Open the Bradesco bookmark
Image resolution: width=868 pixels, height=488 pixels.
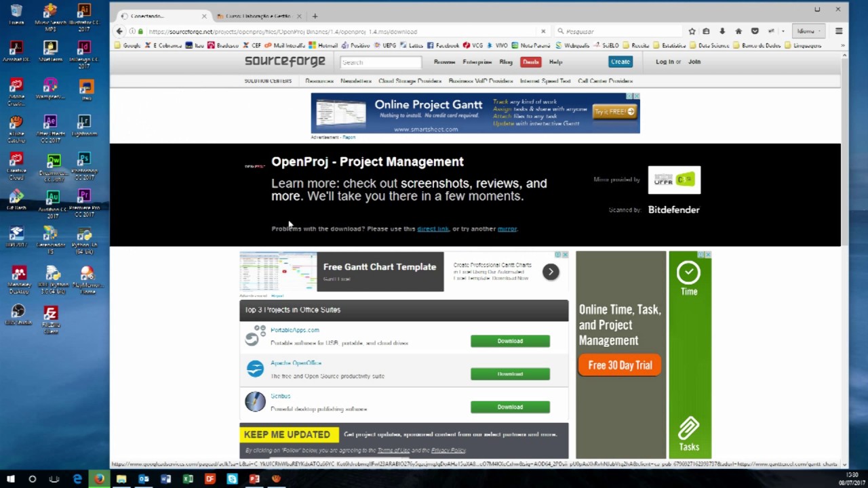222,45
